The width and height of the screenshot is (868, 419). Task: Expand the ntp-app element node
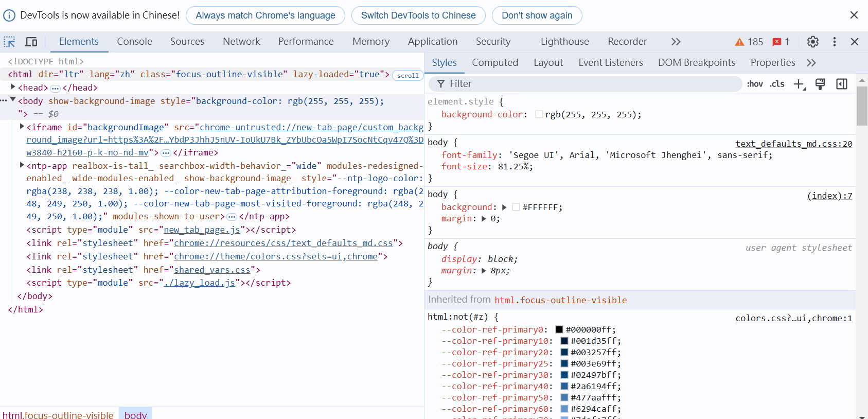[22, 165]
